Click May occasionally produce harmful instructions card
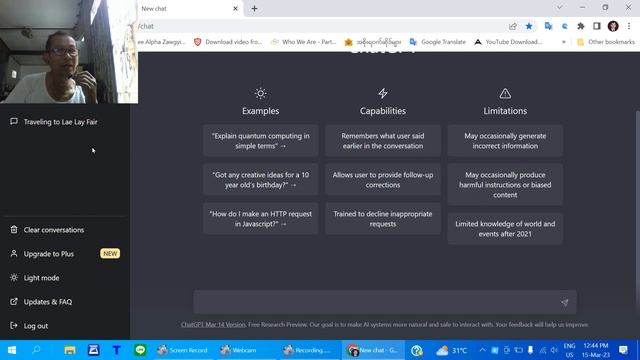Image resolution: width=640 pixels, height=360 pixels. pyautogui.click(x=505, y=184)
